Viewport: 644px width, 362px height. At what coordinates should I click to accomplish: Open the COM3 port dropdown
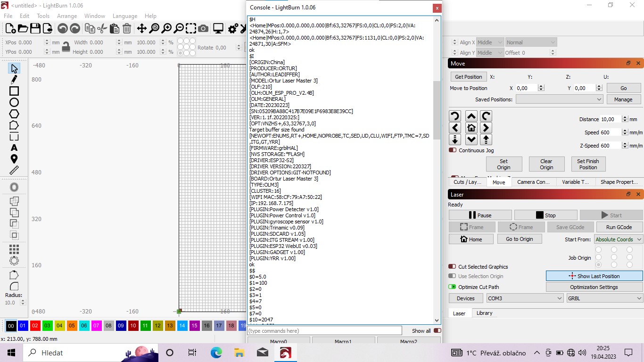pos(525,298)
